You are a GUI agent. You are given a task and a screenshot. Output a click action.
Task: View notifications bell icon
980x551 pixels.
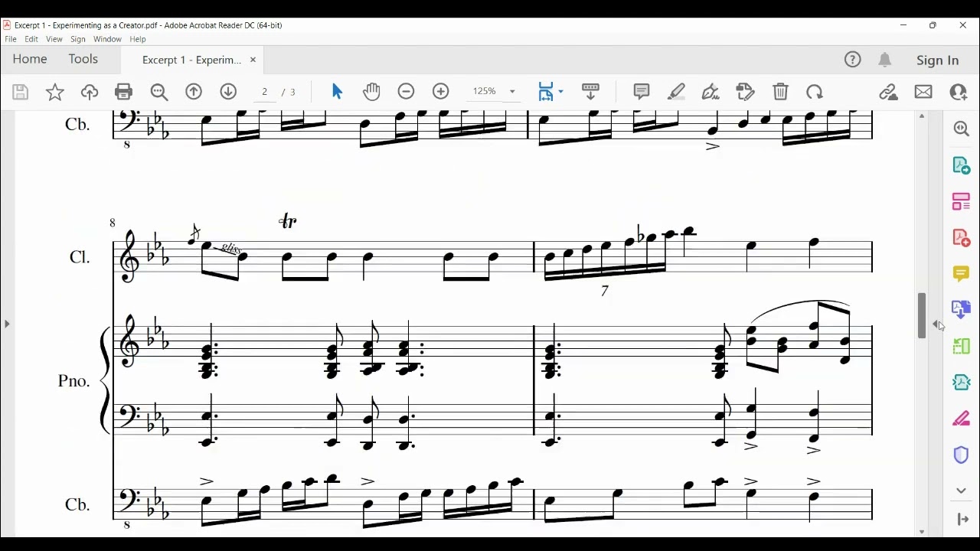885,60
